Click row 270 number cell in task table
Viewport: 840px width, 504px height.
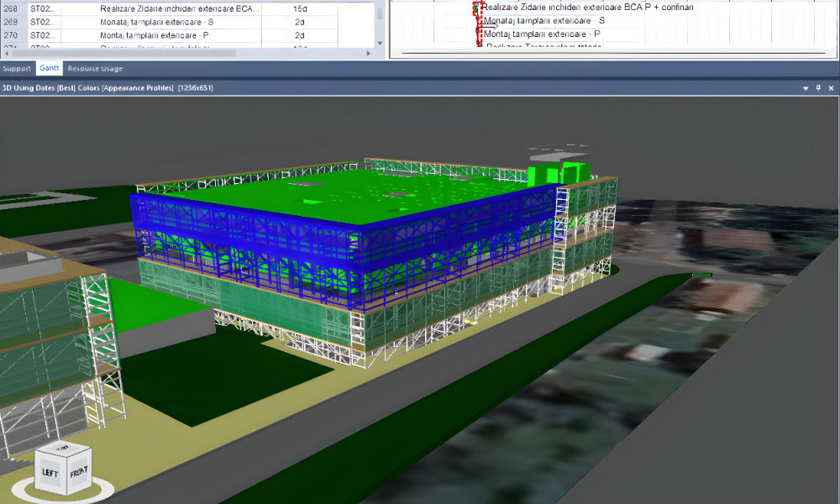[x=11, y=35]
